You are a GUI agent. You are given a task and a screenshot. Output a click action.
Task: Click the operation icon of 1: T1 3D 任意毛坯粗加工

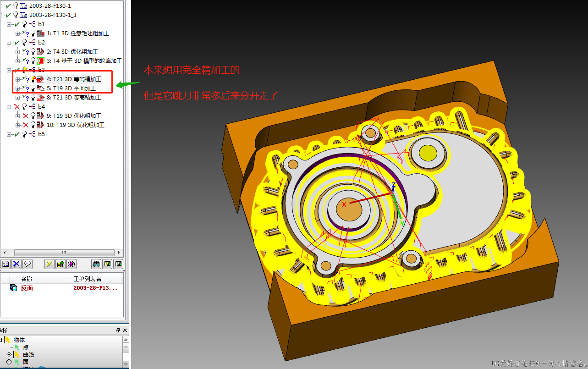tap(41, 33)
